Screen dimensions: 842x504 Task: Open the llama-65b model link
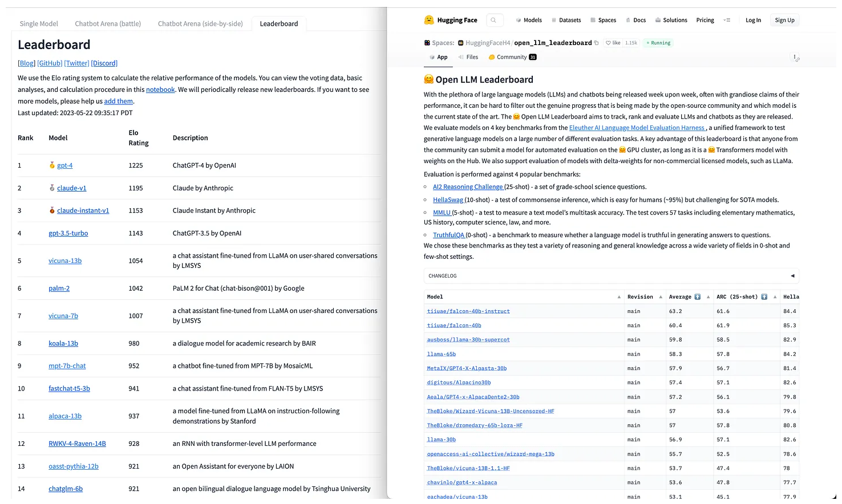click(x=442, y=354)
